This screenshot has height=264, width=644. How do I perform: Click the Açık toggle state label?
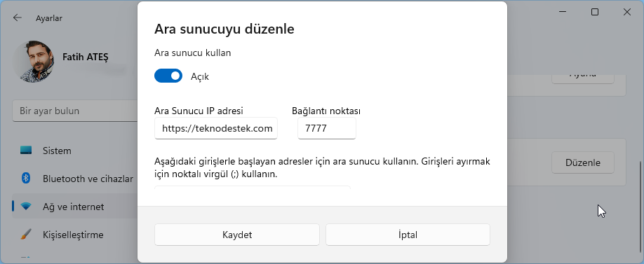[200, 76]
